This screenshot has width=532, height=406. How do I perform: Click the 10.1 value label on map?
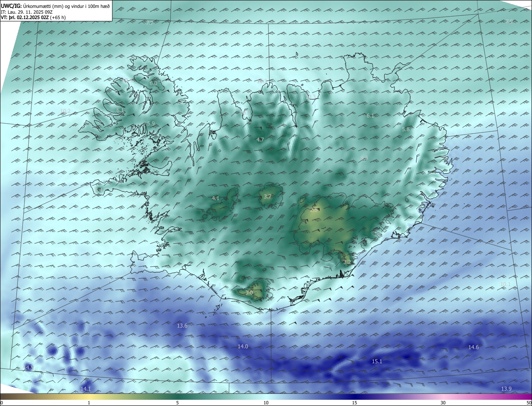[505, 284]
